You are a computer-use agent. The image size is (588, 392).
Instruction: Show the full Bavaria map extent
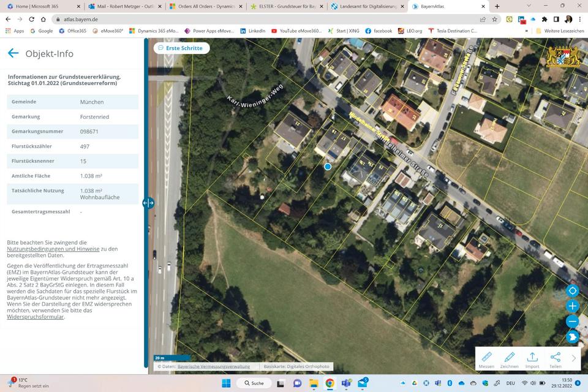[x=573, y=336]
